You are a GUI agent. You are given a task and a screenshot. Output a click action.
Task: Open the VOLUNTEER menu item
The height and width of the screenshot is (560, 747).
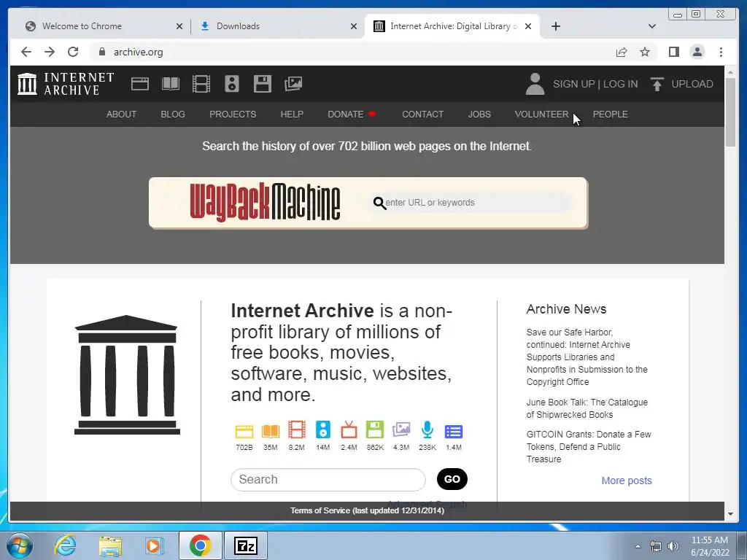tap(542, 114)
